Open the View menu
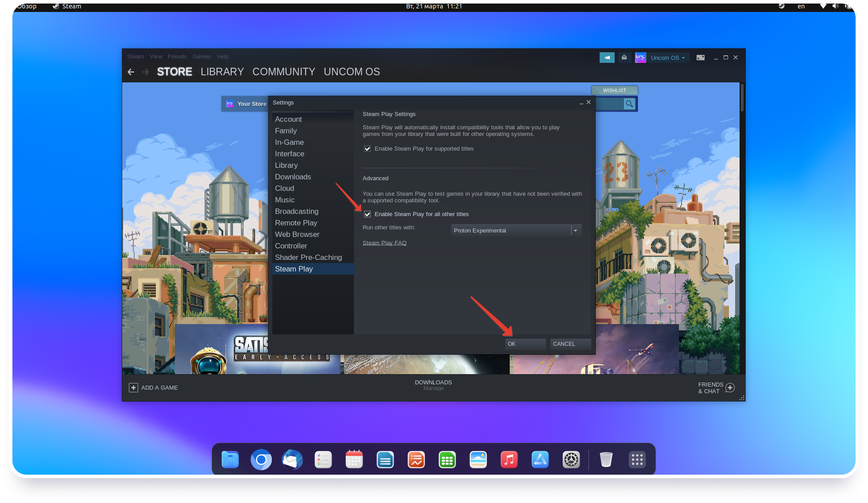 pos(156,56)
